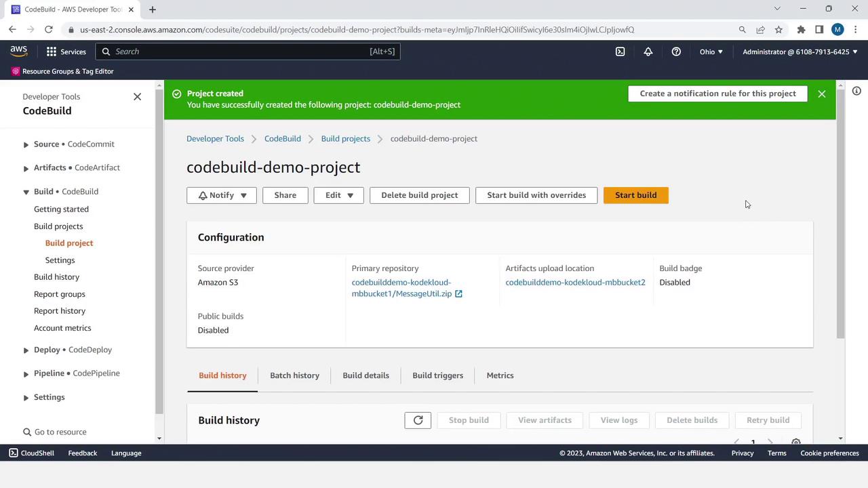Switch to the Build triggers tab
Viewport: 868px width, 488px height.
[438, 375]
